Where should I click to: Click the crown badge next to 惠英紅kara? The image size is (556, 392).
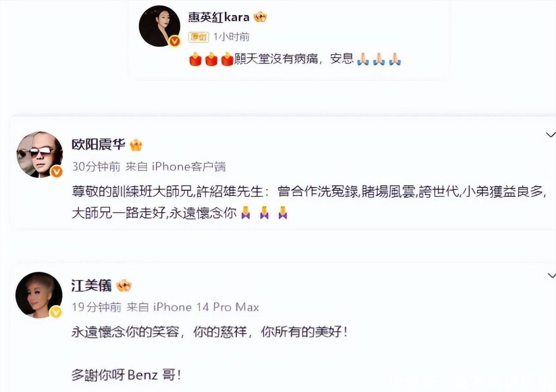point(261,18)
